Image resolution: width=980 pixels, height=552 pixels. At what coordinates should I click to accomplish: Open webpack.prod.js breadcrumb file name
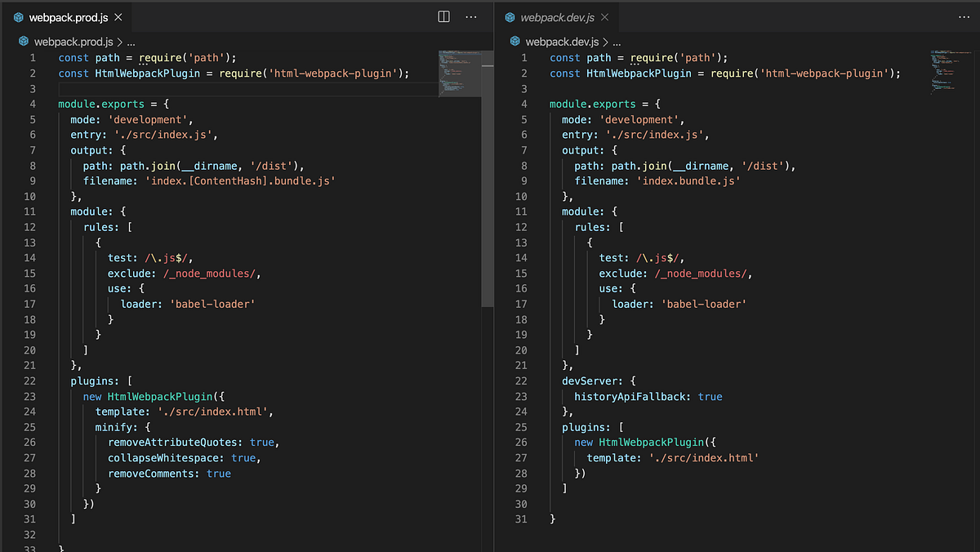[x=73, y=41]
